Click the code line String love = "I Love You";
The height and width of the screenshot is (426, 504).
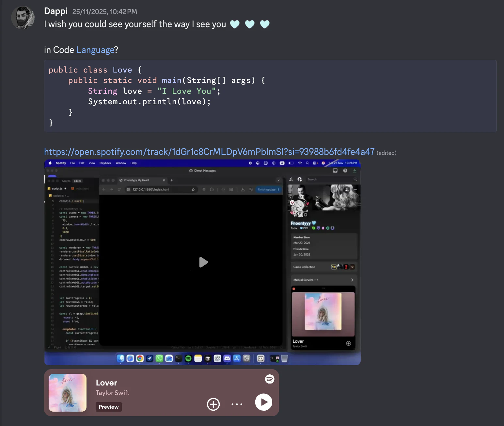(x=154, y=91)
